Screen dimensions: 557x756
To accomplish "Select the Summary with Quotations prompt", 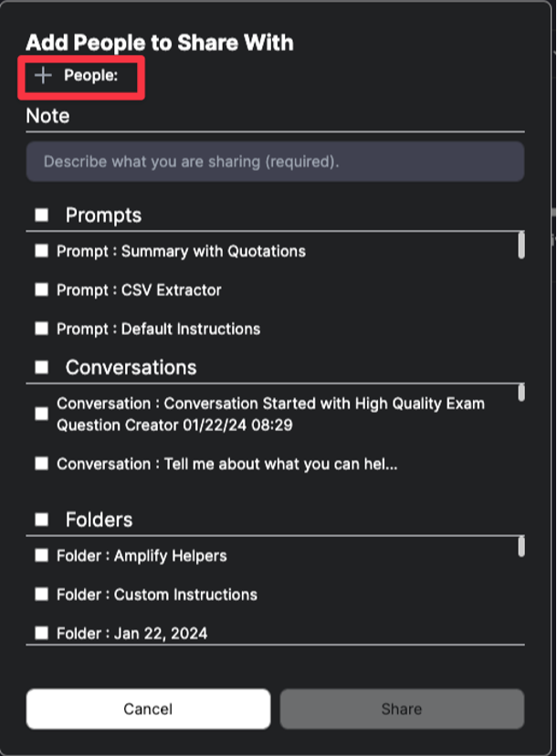I will click(41, 250).
